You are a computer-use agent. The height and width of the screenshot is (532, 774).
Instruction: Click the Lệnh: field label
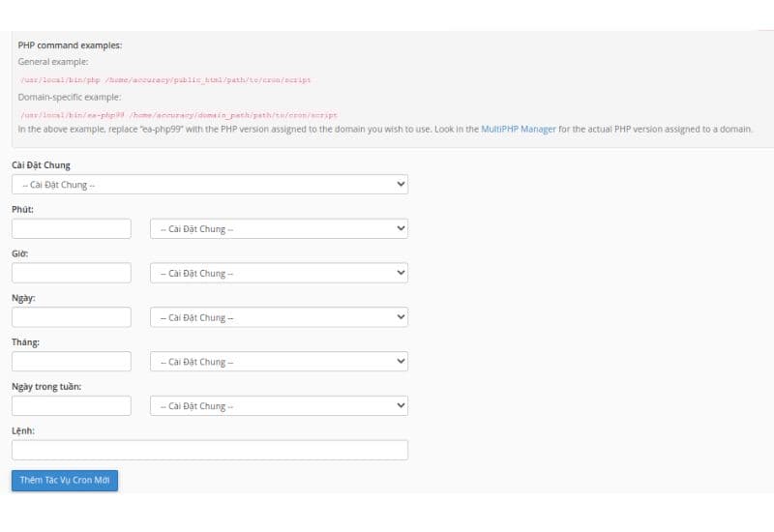[x=24, y=430]
